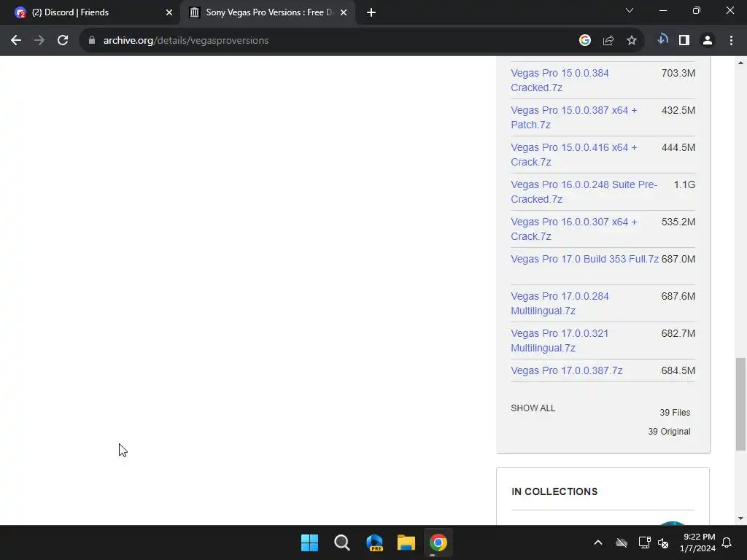Screen dimensions: 747x560
Task: Click the forward navigation arrow
Action: 39,41
